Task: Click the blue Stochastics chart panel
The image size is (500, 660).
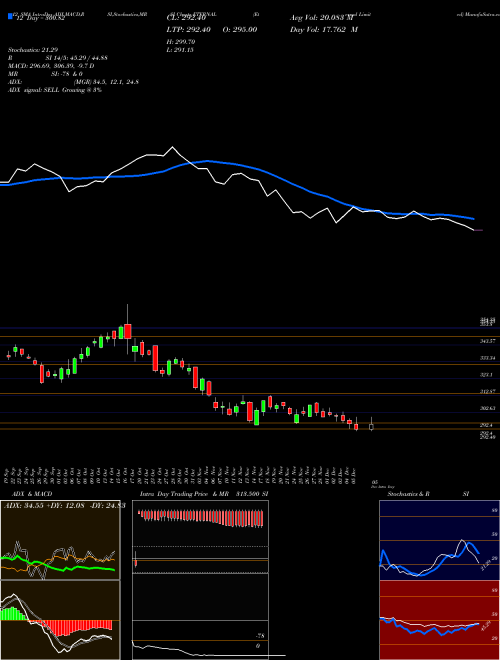Action: coord(439,540)
